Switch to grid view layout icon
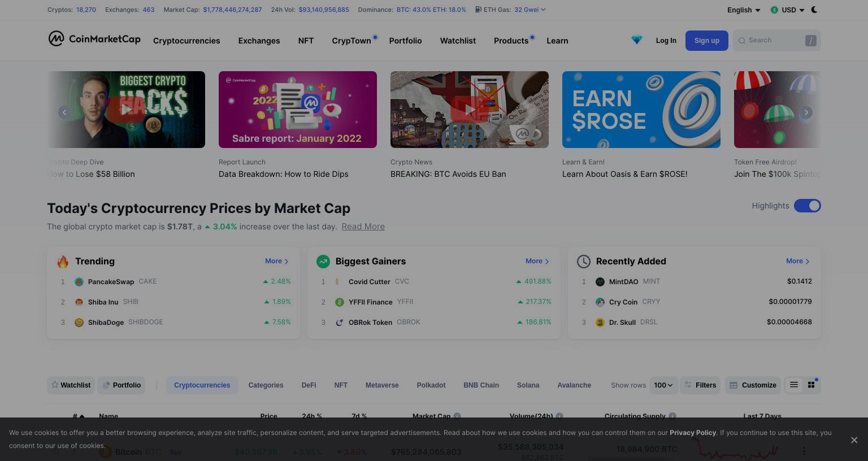868x461 pixels. [811, 385]
